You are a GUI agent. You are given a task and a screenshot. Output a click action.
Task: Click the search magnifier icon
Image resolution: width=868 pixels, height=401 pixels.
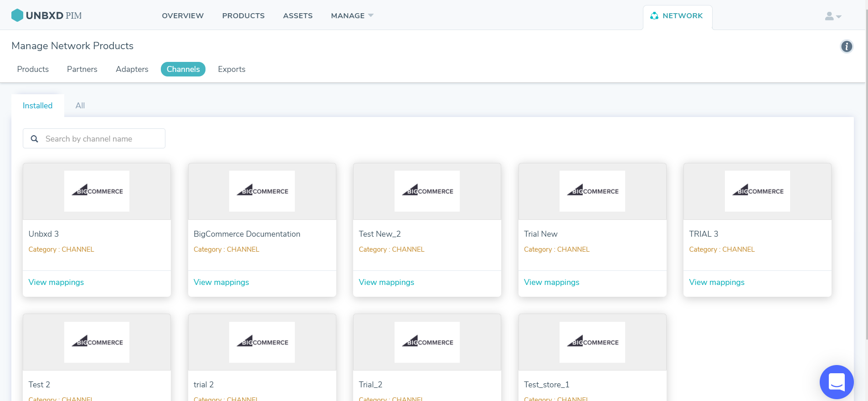[34, 139]
